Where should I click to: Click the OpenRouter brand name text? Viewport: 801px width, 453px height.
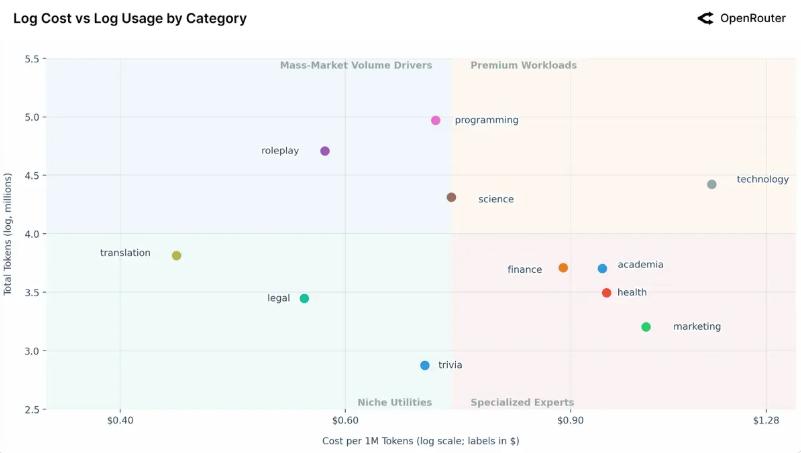pos(752,18)
